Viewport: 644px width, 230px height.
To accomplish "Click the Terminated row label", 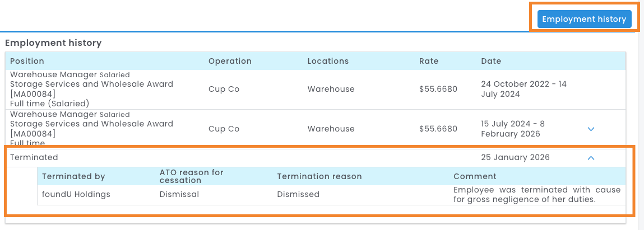I will point(34,158).
